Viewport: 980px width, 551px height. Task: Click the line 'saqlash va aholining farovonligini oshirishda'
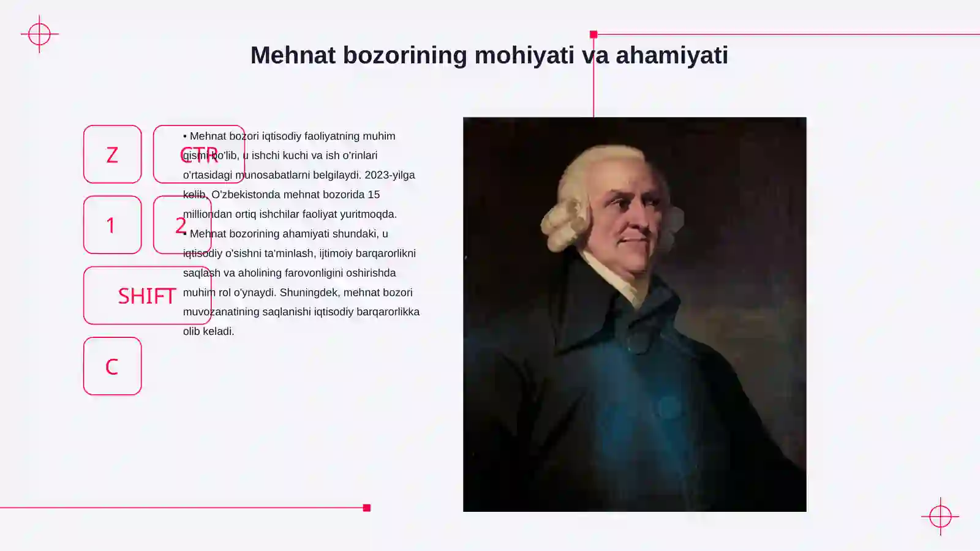pos(289,273)
